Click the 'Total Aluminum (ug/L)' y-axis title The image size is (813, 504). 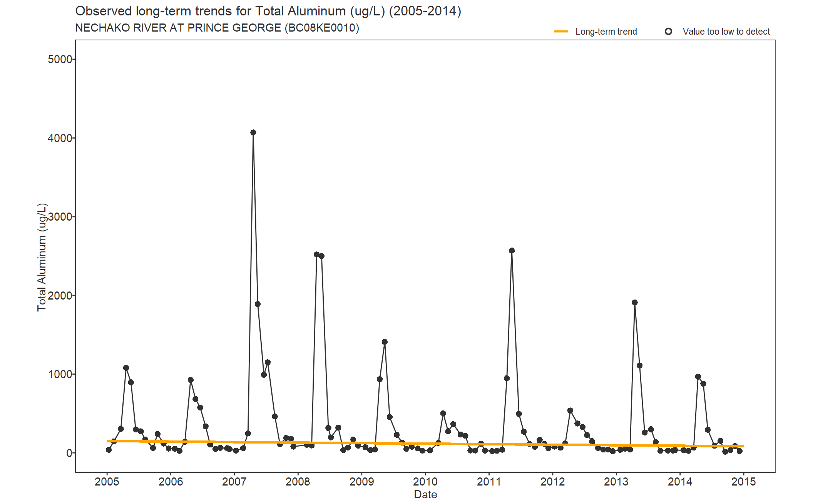tap(42, 257)
